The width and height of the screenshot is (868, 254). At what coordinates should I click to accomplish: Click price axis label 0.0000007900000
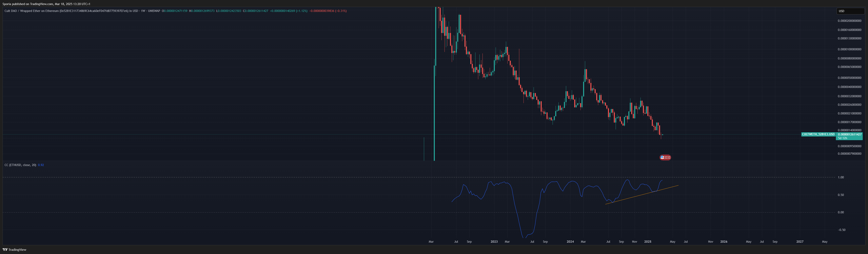(x=849, y=153)
